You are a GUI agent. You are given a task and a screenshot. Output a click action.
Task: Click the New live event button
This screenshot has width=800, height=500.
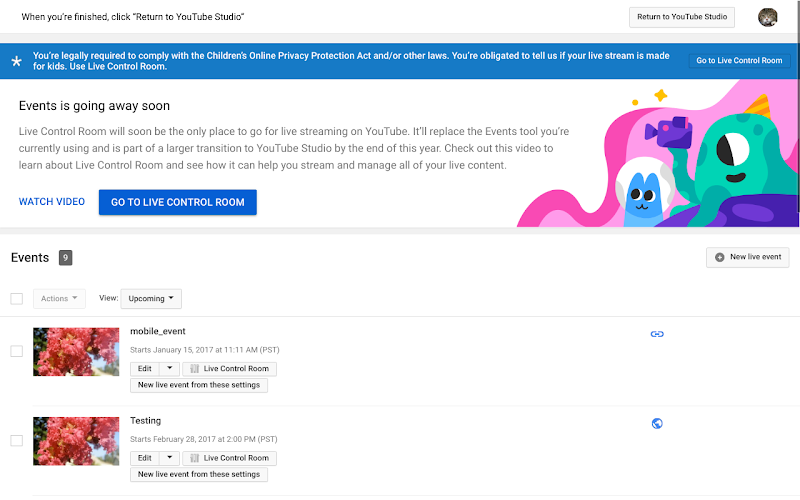[x=747, y=257]
